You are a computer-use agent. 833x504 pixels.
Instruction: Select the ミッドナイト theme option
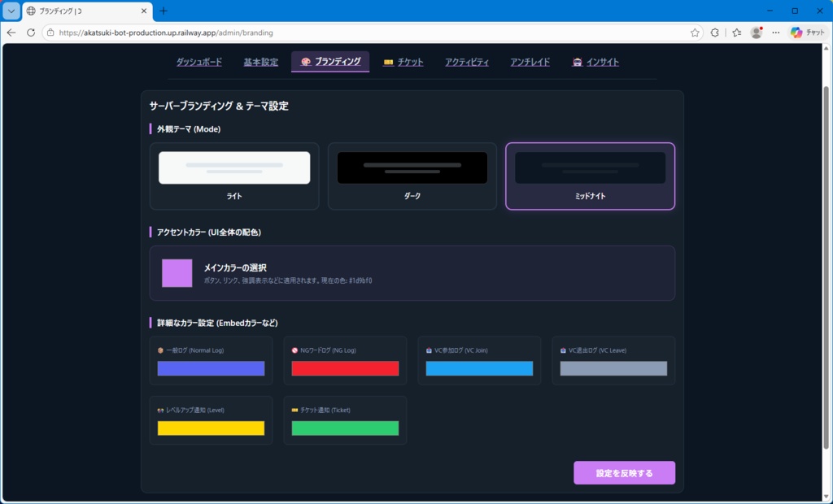pos(590,176)
